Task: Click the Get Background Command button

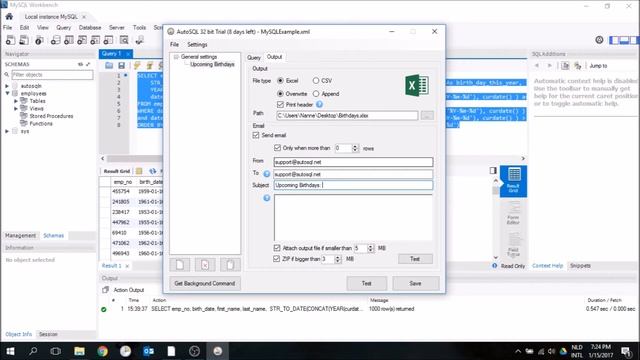Action: click(x=205, y=283)
